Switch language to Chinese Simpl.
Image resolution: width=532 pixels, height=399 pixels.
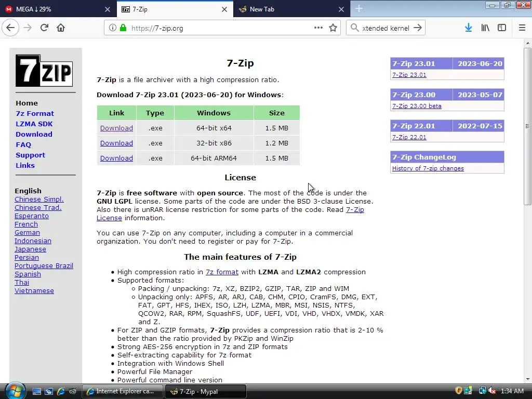click(39, 199)
